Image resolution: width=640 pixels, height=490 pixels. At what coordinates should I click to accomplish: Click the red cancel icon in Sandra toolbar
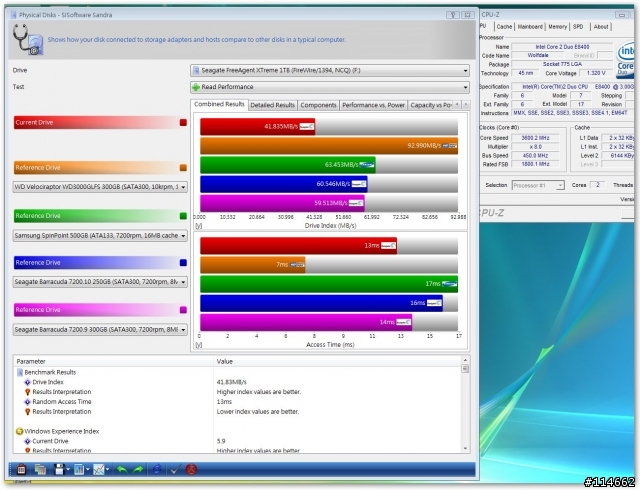191,470
